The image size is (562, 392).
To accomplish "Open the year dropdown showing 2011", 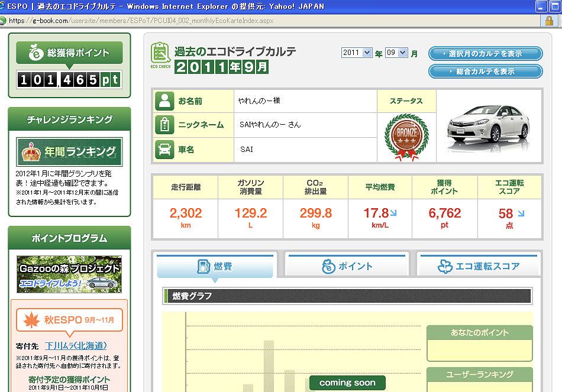I will coord(357,53).
